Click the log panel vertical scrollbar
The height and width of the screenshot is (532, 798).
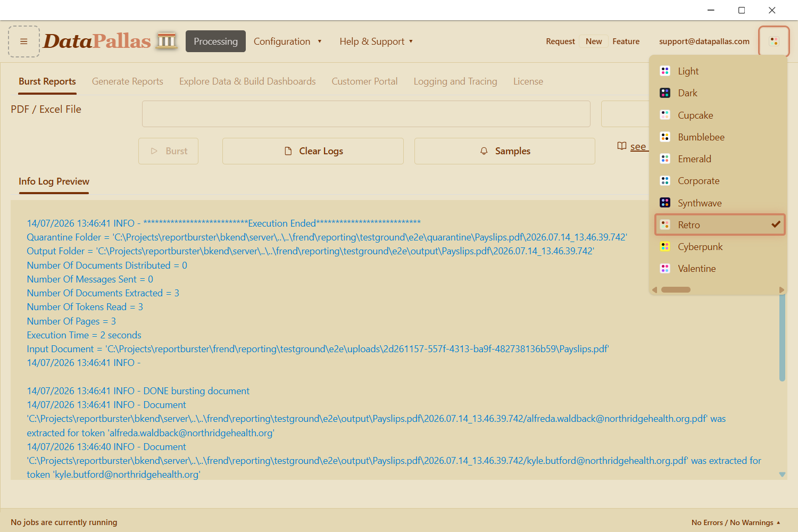coord(782,338)
